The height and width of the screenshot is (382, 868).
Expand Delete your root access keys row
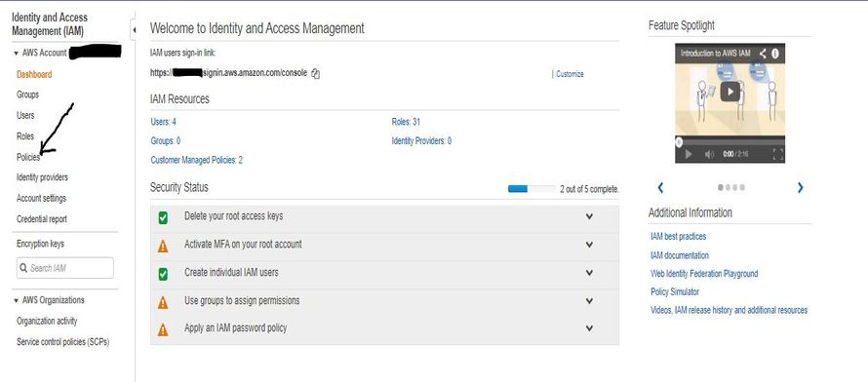pyautogui.click(x=589, y=216)
